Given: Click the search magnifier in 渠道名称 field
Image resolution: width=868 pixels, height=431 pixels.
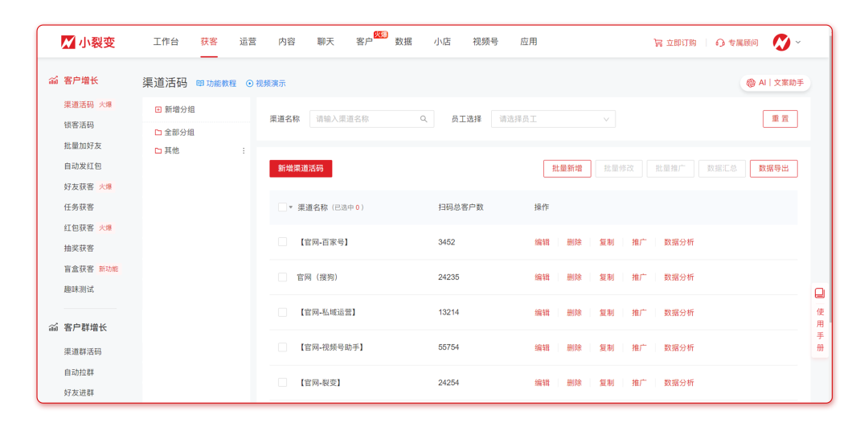Looking at the screenshot, I should coord(424,119).
